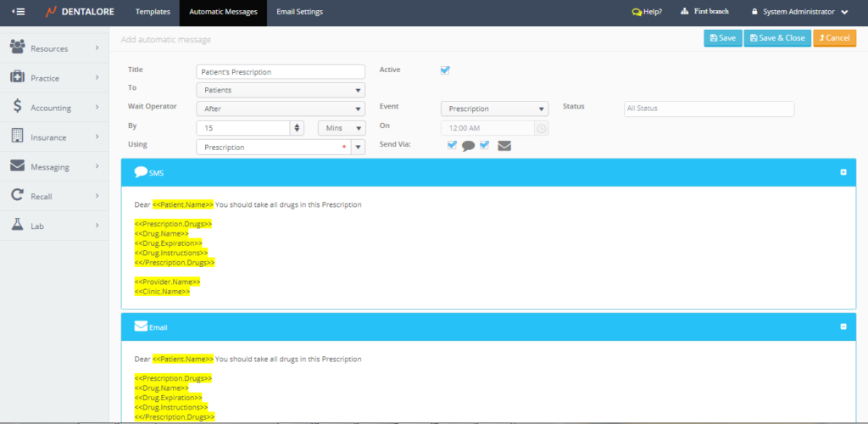Toggle the SMS Send Via checkbox
Image resolution: width=868 pixels, height=424 pixels.
pyautogui.click(x=452, y=145)
